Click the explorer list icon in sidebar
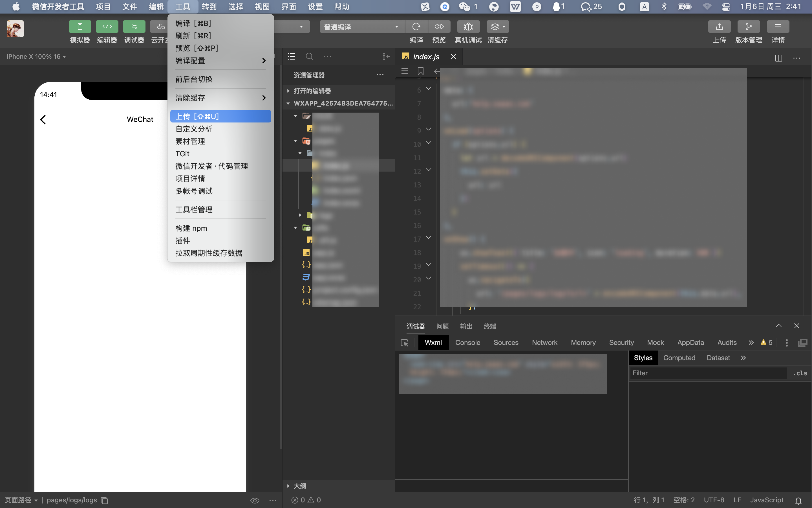The image size is (812, 508). tap(291, 56)
